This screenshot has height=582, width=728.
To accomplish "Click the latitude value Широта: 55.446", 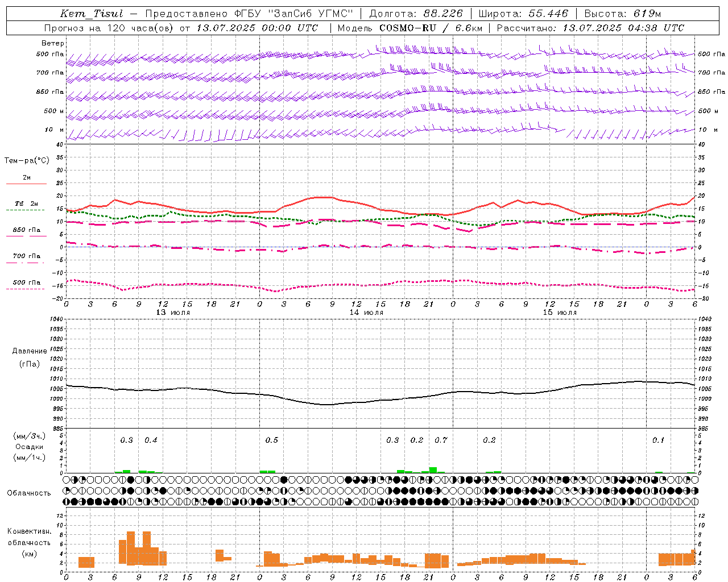I will click(x=523, y=14).
